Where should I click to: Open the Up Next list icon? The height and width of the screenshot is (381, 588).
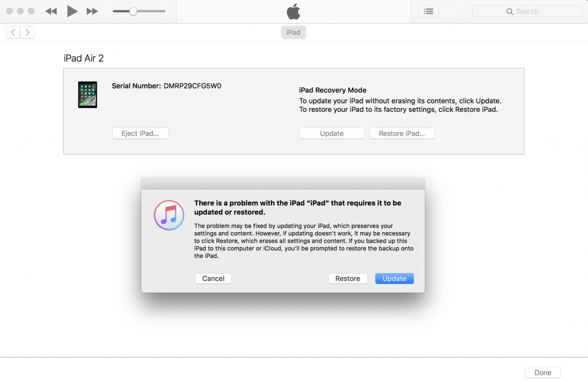tap(428, 11)
